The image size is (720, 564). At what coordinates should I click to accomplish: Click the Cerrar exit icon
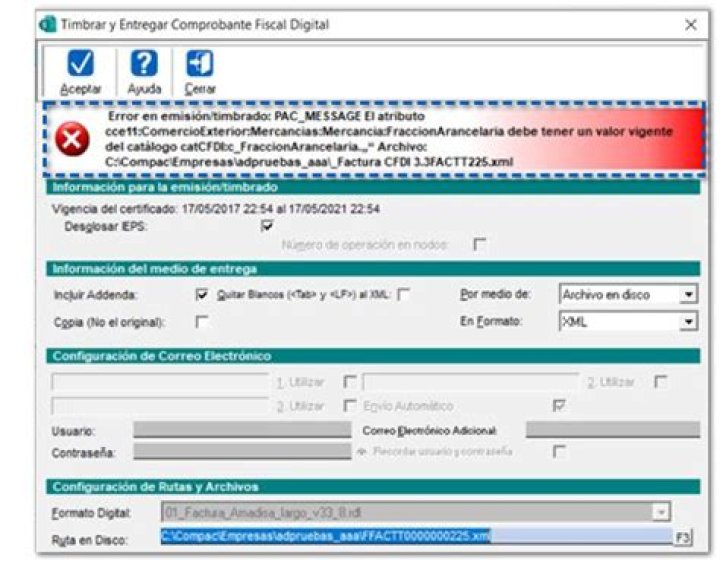pos(200,64)
